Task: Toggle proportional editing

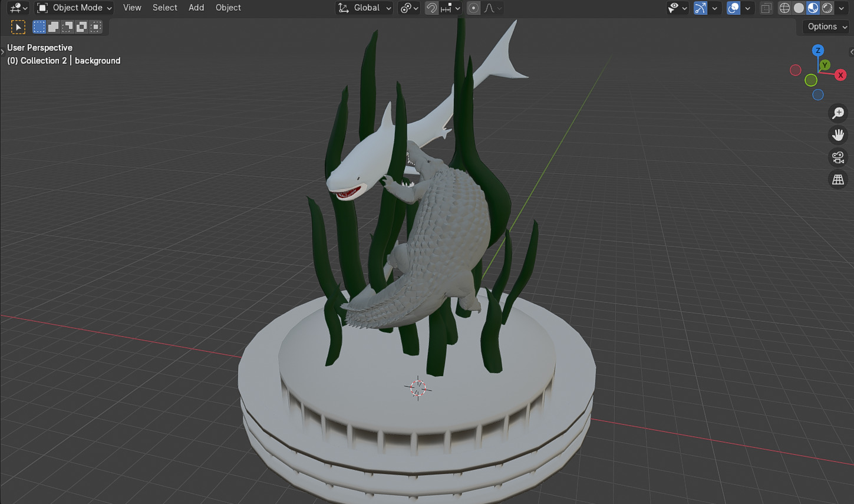Action: (473, 8)
